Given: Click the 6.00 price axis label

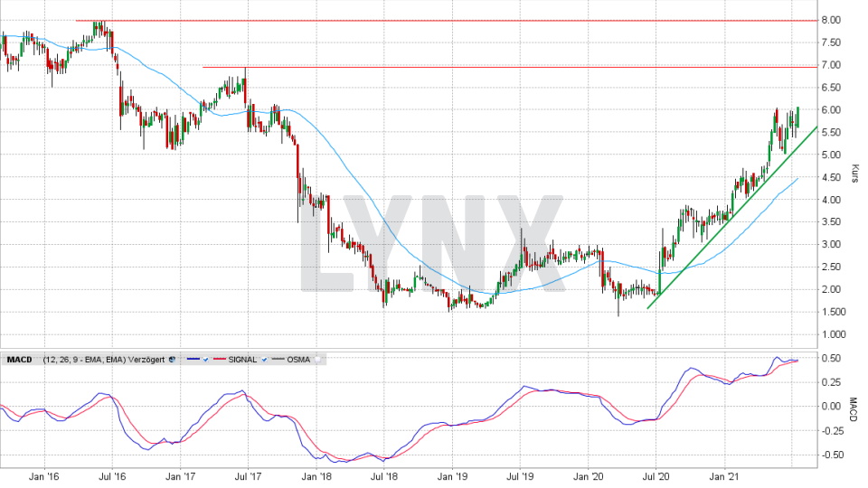Looking at the screenshot, I should [x=831, y=109].
